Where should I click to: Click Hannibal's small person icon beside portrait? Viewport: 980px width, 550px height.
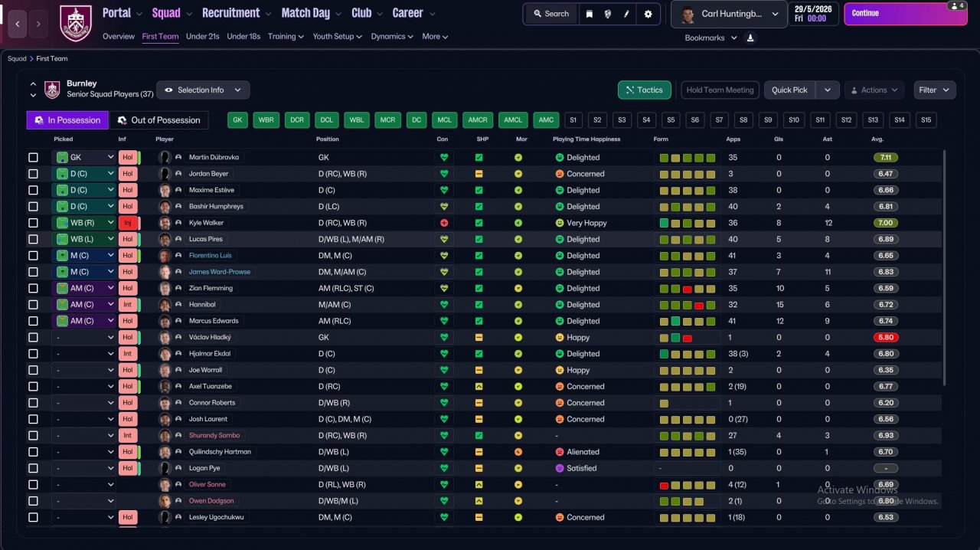click(x=178, y=305)
